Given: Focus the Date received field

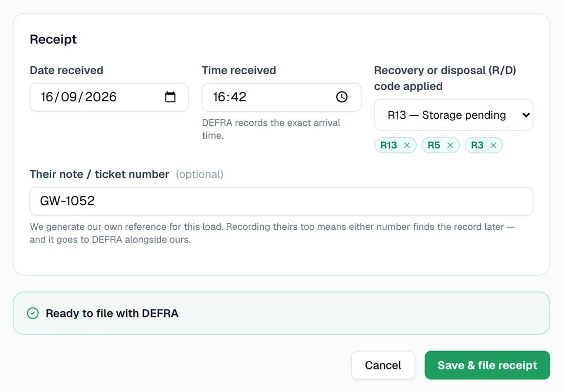Looking at the screenshot, I should coord(109,97).
